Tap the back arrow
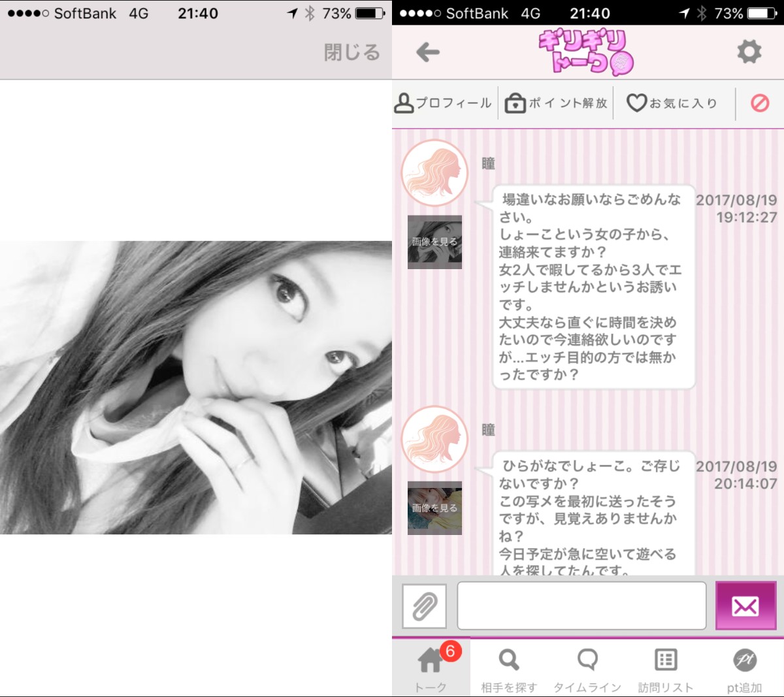 click(428, 52)
